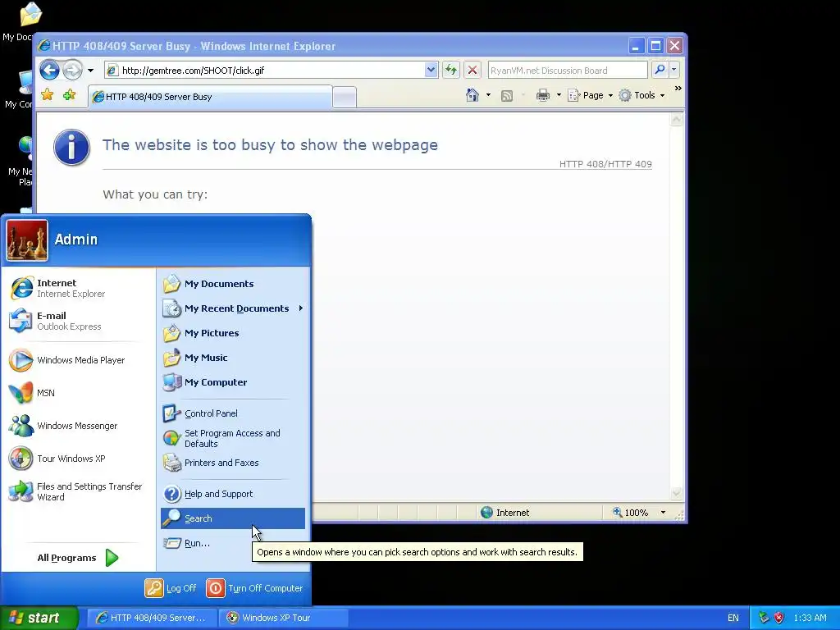
Task: Open the Page menu in IE
Action: tap(591, 95)
